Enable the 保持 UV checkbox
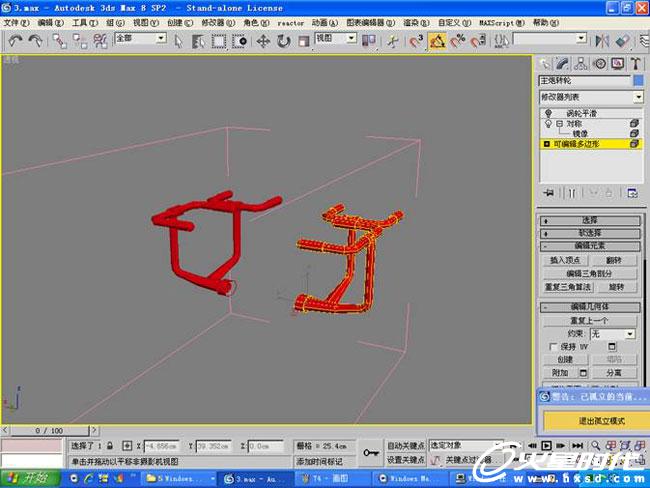Image resolution: width=650 pixels, height=488 pixels. click(552, 347)
